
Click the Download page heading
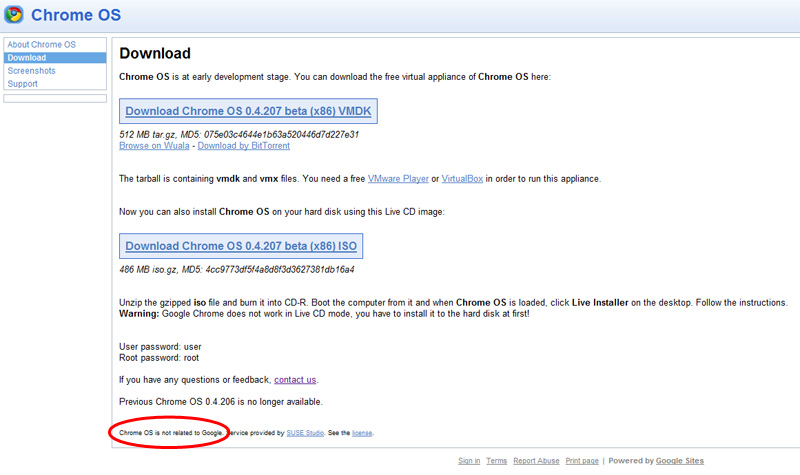click(155, 54)
